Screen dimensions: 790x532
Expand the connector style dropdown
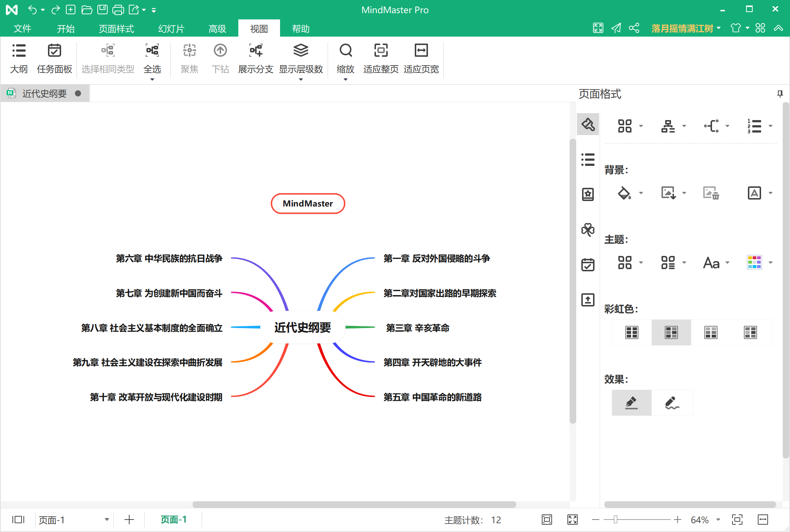point(727,126)
